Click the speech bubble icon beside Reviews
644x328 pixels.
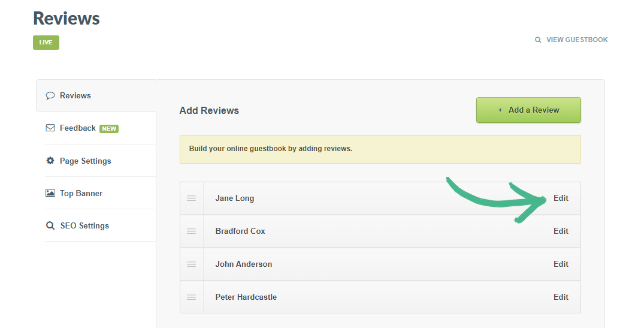coord(50,95)
